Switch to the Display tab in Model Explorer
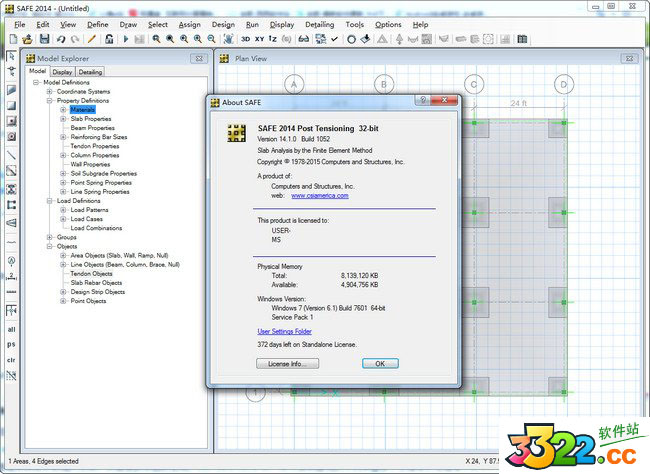 (62, 72)
